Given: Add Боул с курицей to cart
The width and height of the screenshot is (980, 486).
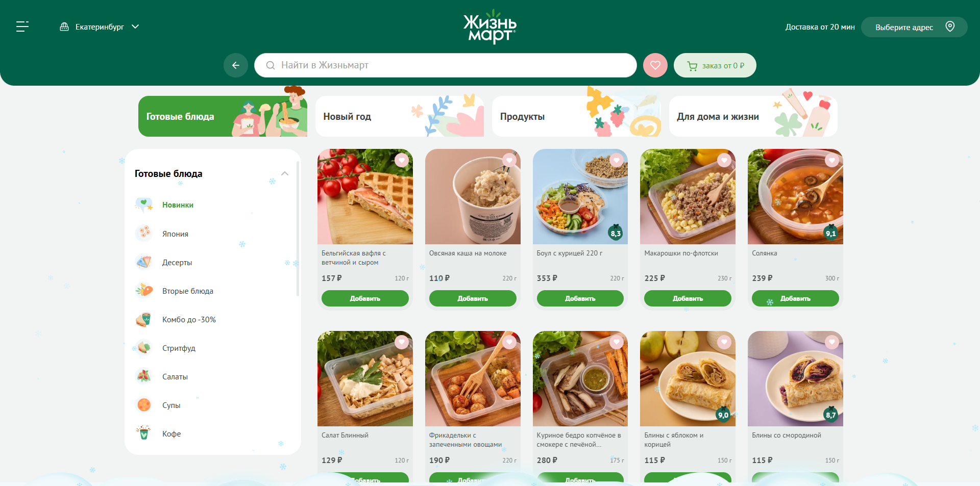Looking at the screenshot, I should click(580, 298).
